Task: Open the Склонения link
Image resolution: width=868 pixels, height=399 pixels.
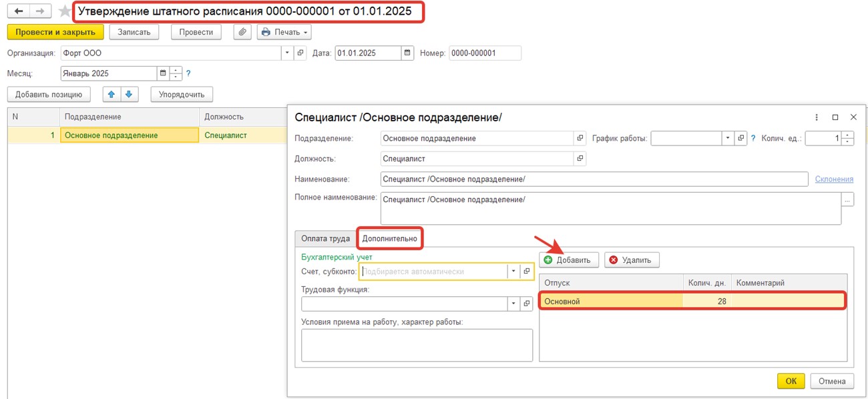Action: [x=834, y=179]
